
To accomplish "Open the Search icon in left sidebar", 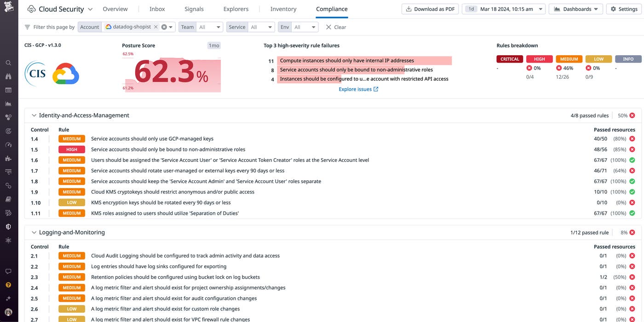I will (x=9, y=63).
